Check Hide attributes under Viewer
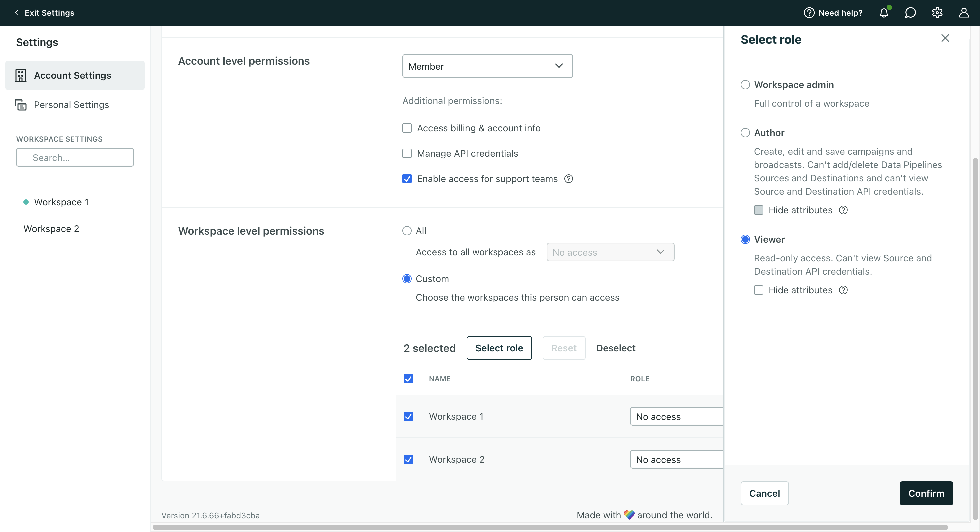Viewport: 980px width, 532px height. point(758,290)
